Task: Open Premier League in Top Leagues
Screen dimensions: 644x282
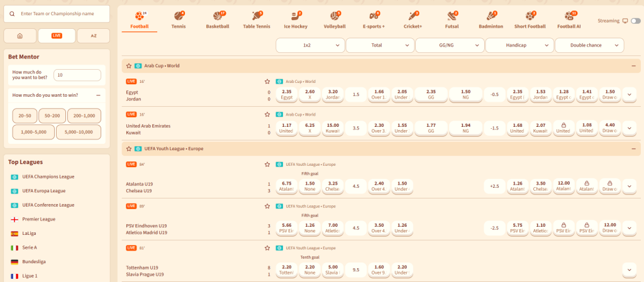Action: point(39,219)
